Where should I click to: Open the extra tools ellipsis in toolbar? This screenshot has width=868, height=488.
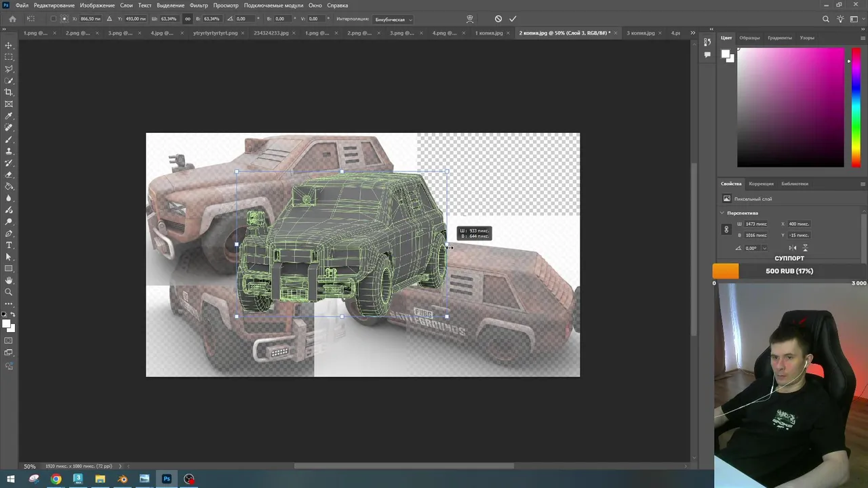point(9,304)
